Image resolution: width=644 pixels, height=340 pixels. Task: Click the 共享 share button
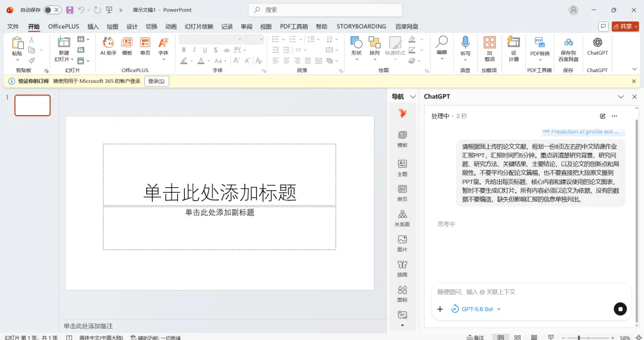625,26
